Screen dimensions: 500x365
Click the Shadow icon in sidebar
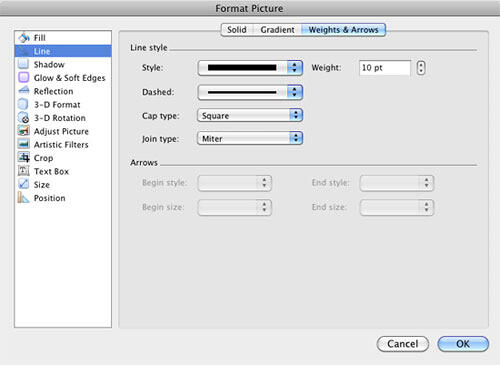coord(24,64)
